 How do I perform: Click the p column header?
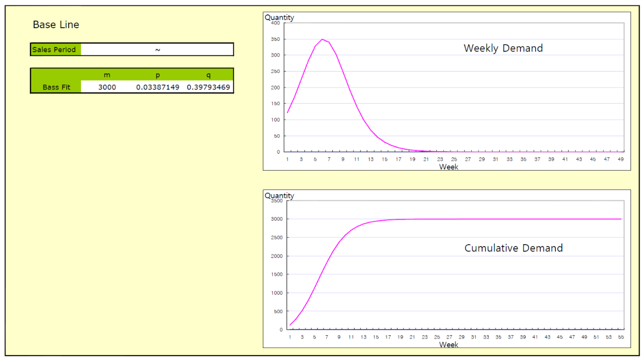point(157,75)
